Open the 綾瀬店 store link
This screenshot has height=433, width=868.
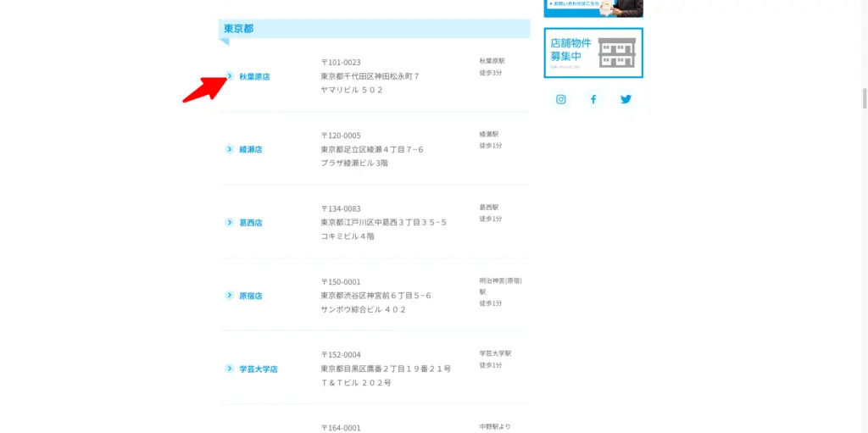click(x=251, y=149)
